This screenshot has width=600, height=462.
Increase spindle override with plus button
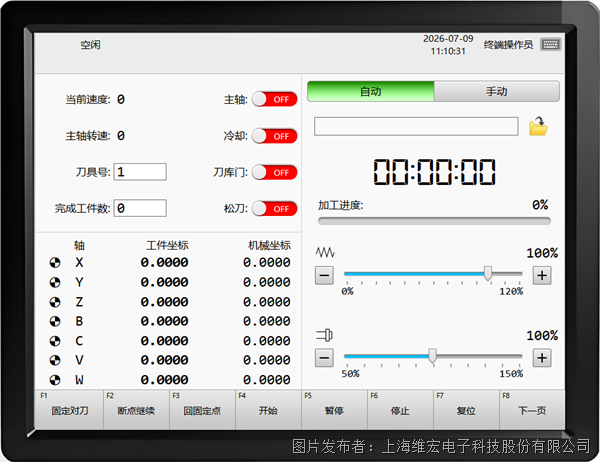(542, 358)
